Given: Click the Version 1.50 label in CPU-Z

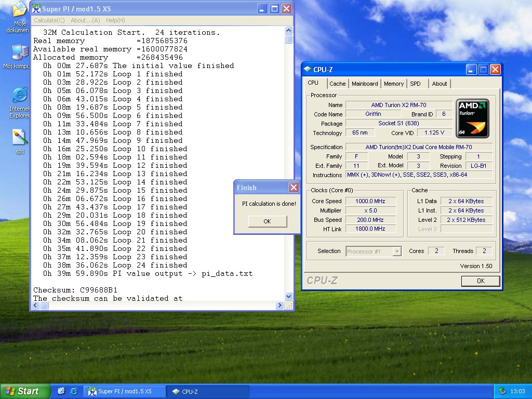Looking at the screenshot, I should [476, 266].
